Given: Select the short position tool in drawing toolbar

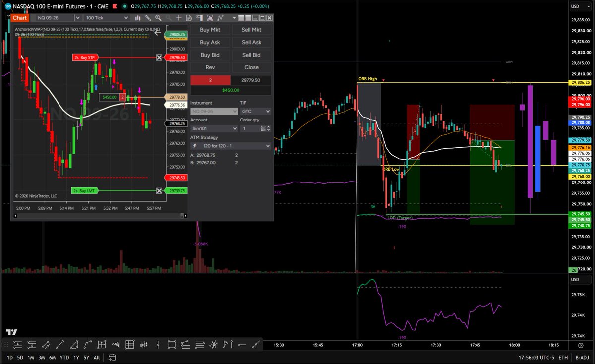Looking at the screenshot, I should 32,345.
